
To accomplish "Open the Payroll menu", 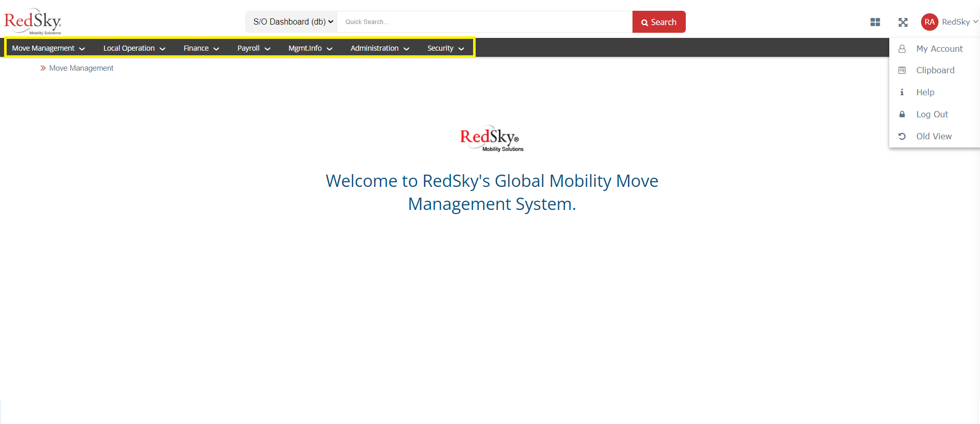I will coord(254,48).
